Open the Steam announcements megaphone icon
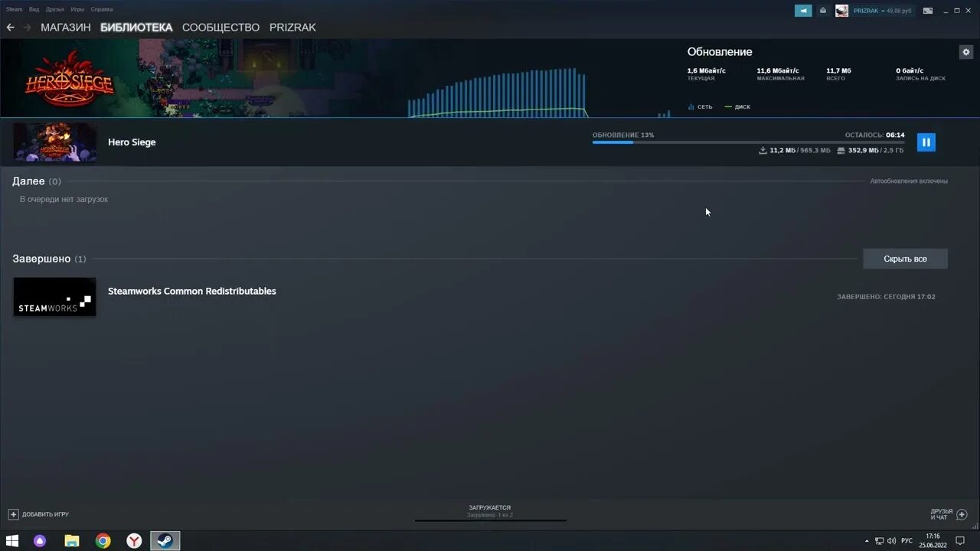 [803, 11]
